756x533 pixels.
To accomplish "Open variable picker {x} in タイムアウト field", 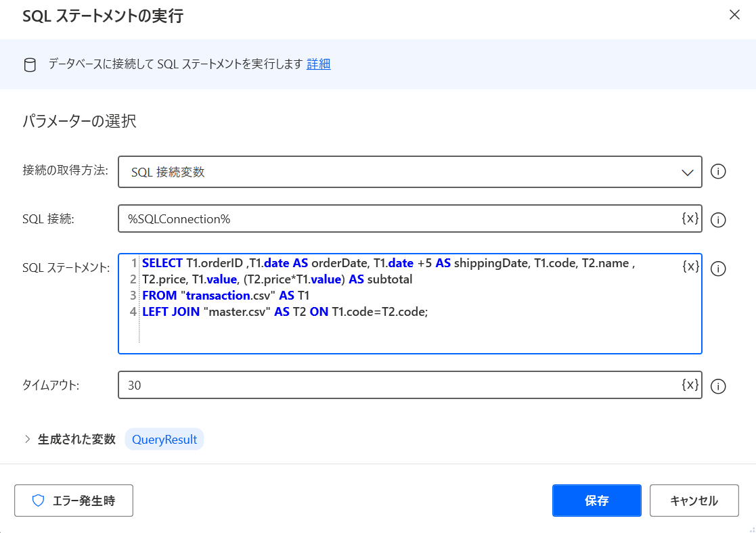I will pos(690,384).
